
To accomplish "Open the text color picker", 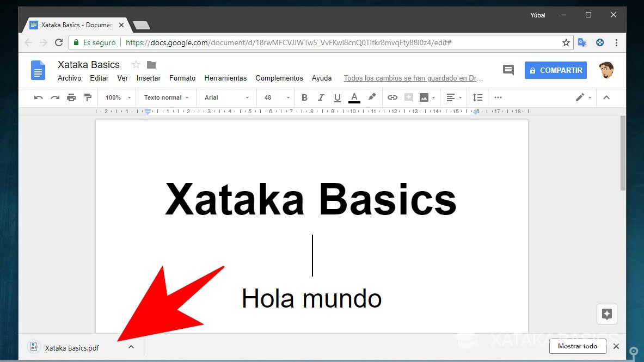I will [x=354, y=97].
